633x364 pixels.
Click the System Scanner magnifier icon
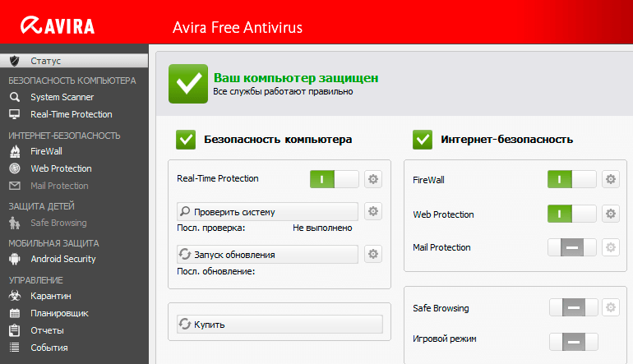coord(14,97)
